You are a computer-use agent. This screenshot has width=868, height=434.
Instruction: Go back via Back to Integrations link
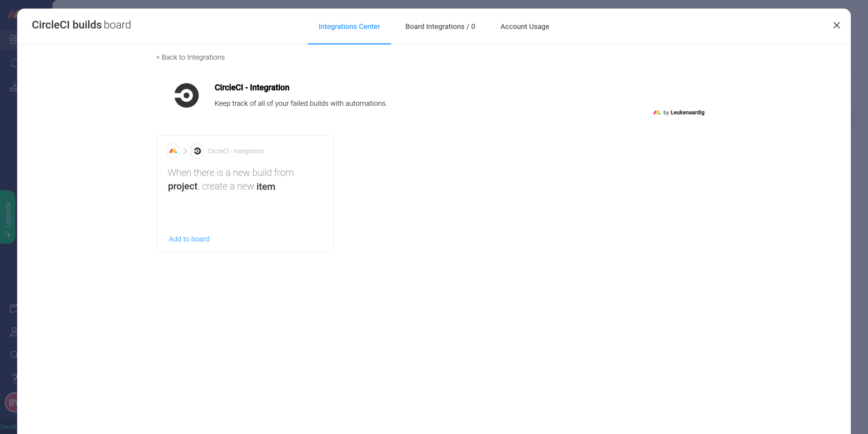click(x=190, y=57)
